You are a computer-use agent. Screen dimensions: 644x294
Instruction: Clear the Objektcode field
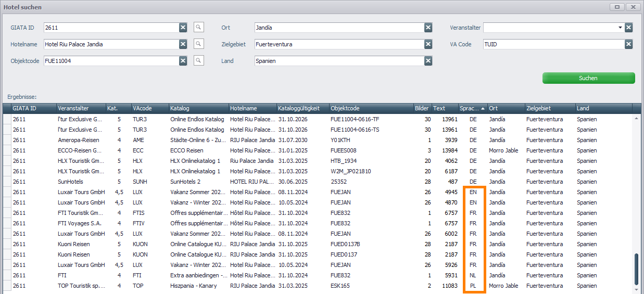click(183, 61)
